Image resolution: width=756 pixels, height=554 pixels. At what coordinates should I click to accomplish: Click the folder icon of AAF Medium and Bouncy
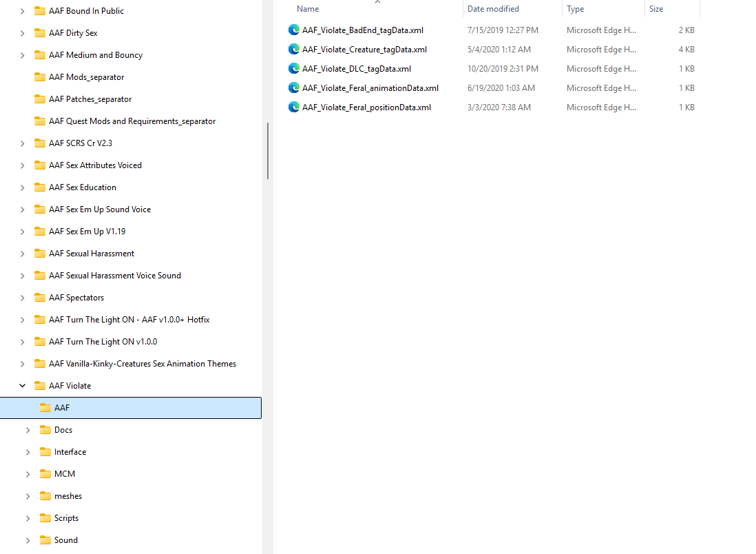click(x=40, y=55)
